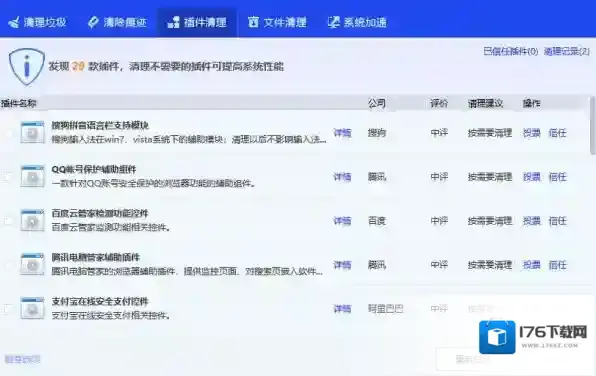Open the 清除痕迹 tab
This screenshot has height=376, width=596.
pos(117,22)
